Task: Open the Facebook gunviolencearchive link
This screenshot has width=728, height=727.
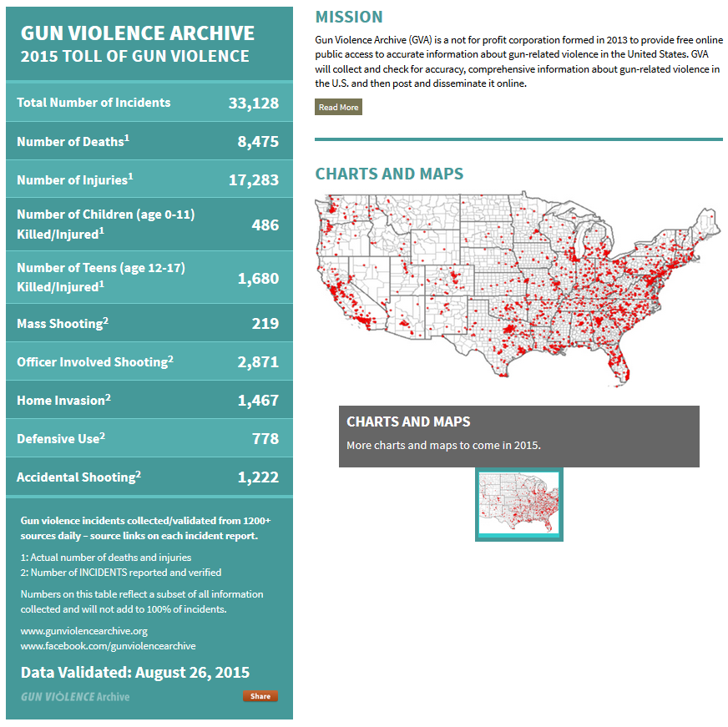Action: 108,645
